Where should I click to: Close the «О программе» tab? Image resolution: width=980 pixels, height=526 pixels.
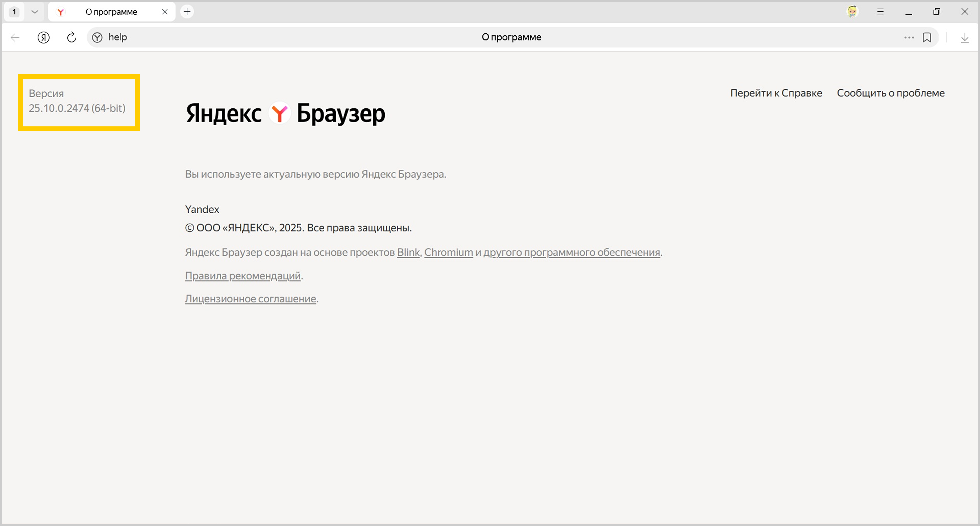coord(165,12)
